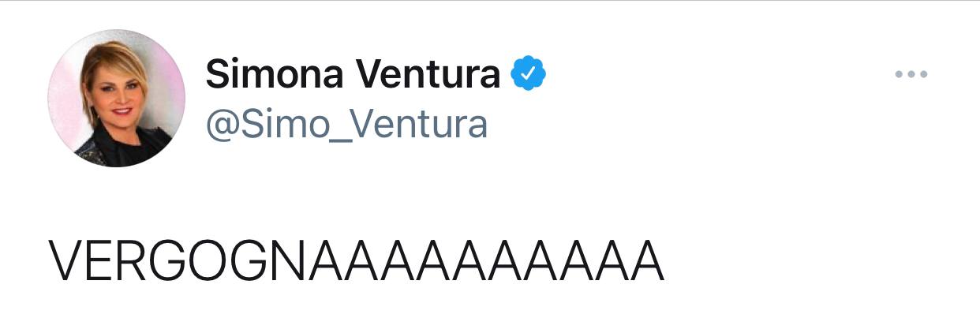Screen dimensions: 980x333
Task: Open the More menu for this tweet
Action: coord(911,75)
